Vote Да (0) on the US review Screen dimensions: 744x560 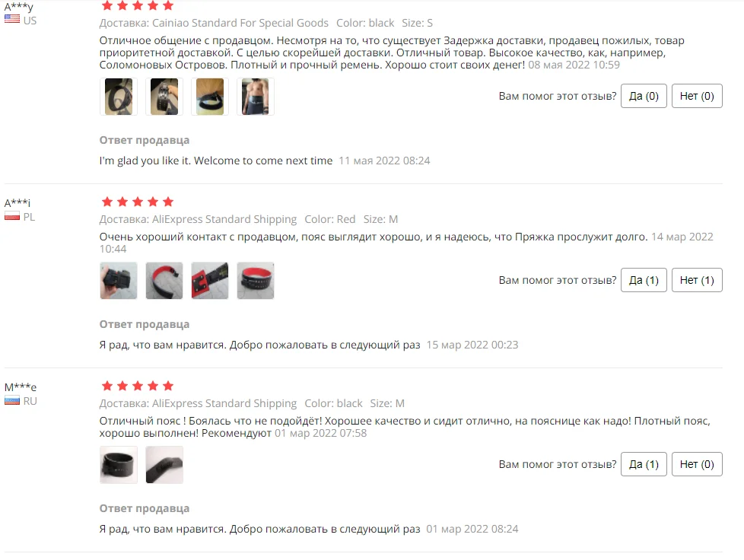pyautogui.click(x=644, y=96)
